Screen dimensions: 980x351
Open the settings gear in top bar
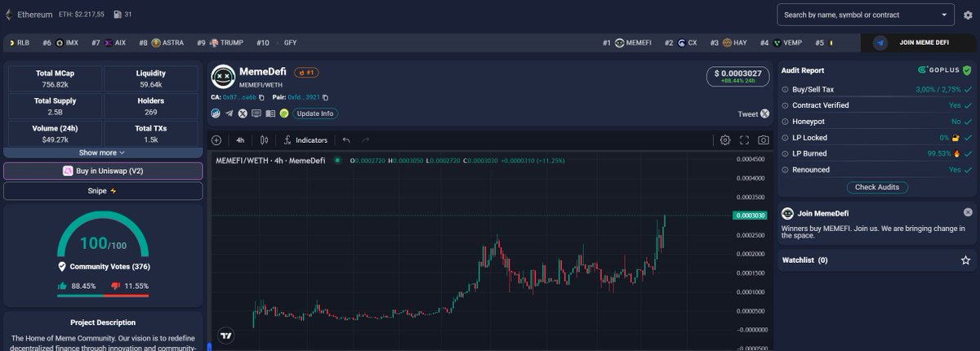pyautogui.click(x=968, y=15)
